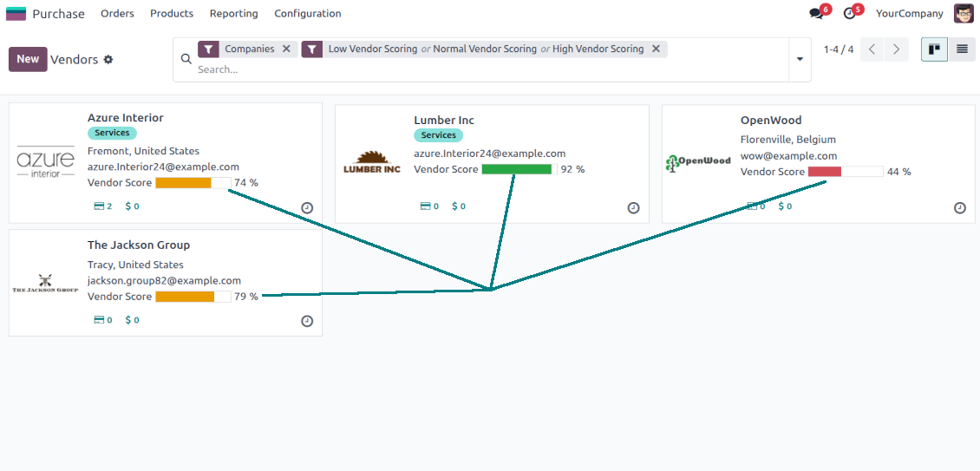Open the Azure Interior vendor card
The width and height of the screenshot is (980, 471).
[166, 162]
